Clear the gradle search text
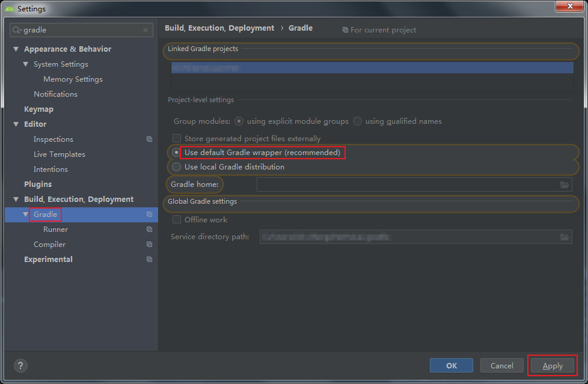588x384 pixels. point(145,30)
